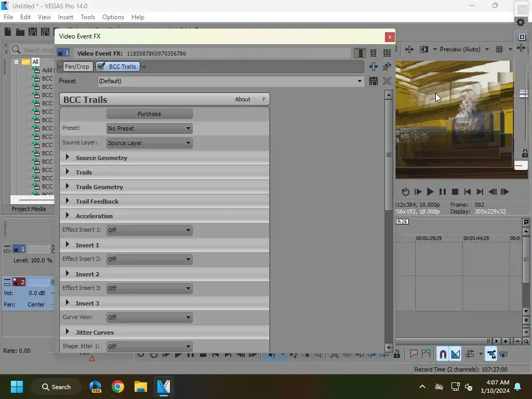The width and height of the screenshot is (532, 399).
Task: Expand the Trails Geometry section
Action: click(67, 187)
